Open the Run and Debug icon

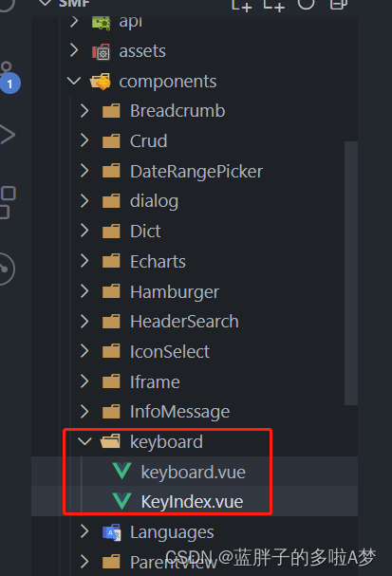coord(7,135)
